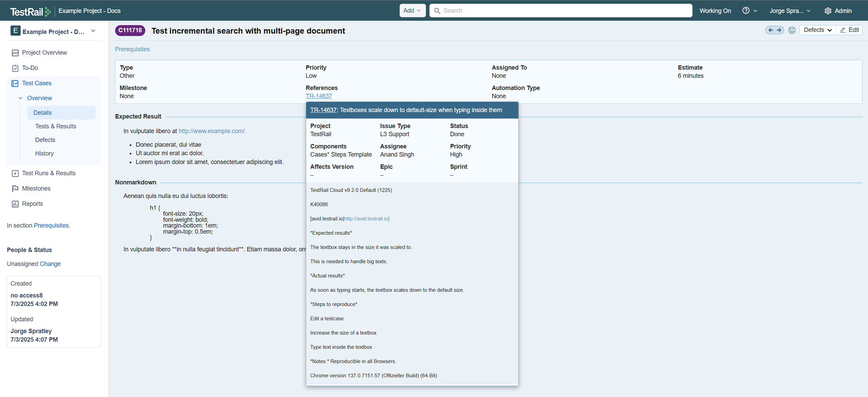This screenshot has height=397, width=868.
Task: Expand the Example Project switcher chevron
Action: point(93,31)
